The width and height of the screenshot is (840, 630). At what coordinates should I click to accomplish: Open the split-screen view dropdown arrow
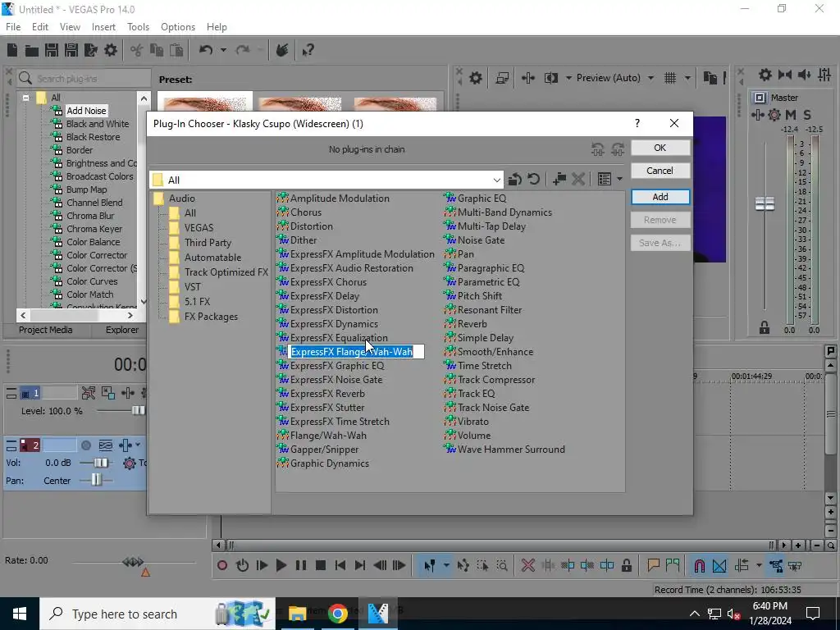click(568, 78)
